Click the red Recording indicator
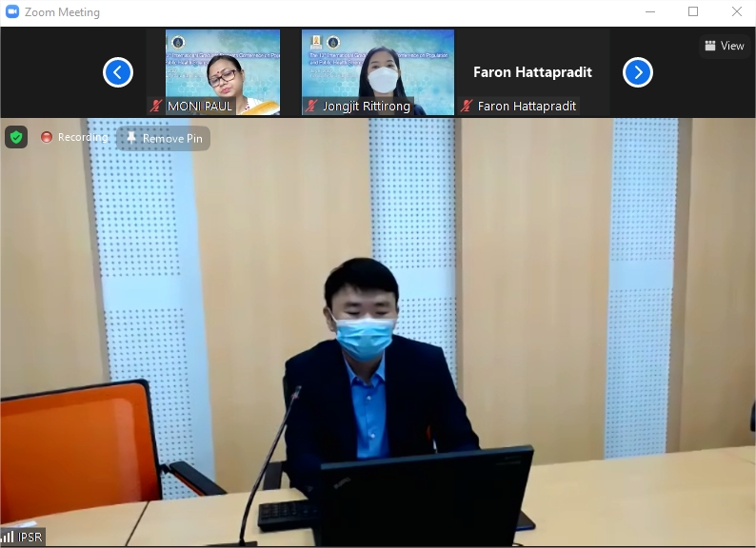This screenshot has height=548, width=756. point(46,138)
